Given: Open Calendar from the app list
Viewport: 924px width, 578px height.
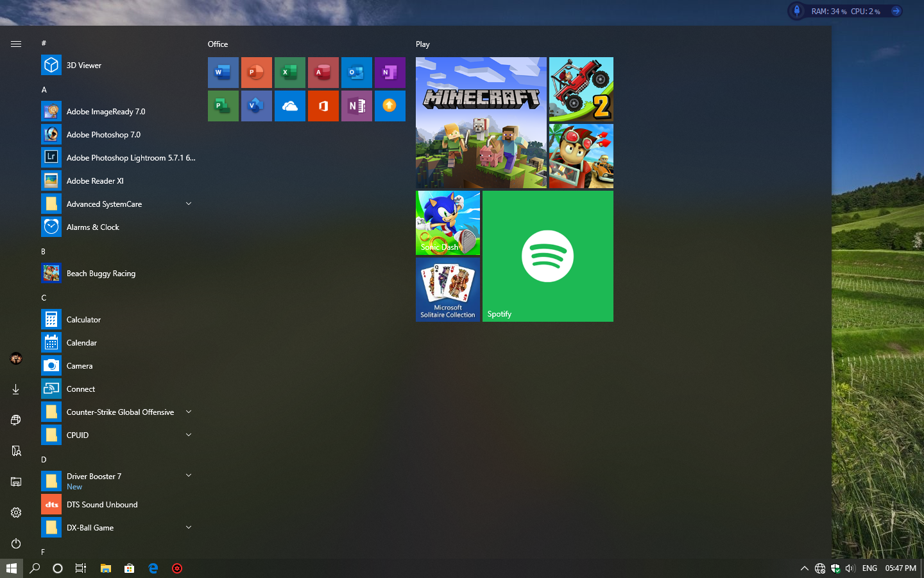Looking at the screenshot, I should pyautogui.click(x=118, y=342).
